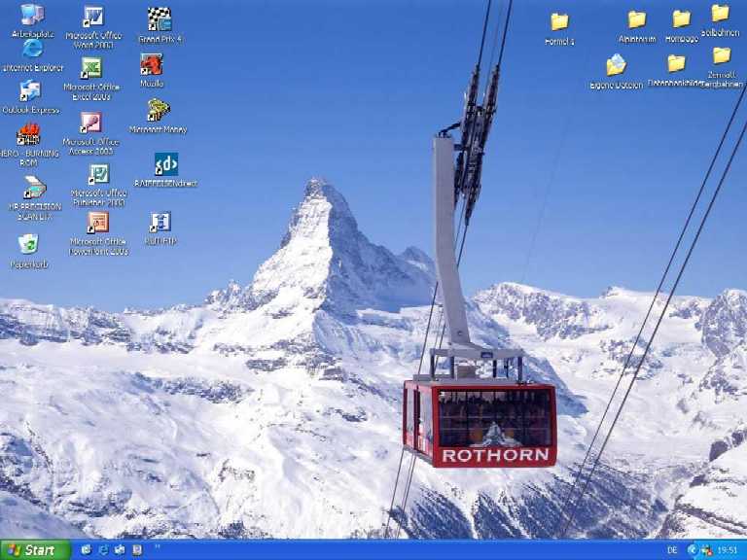Select the Zermatt Bergbahnen folder

721,56
